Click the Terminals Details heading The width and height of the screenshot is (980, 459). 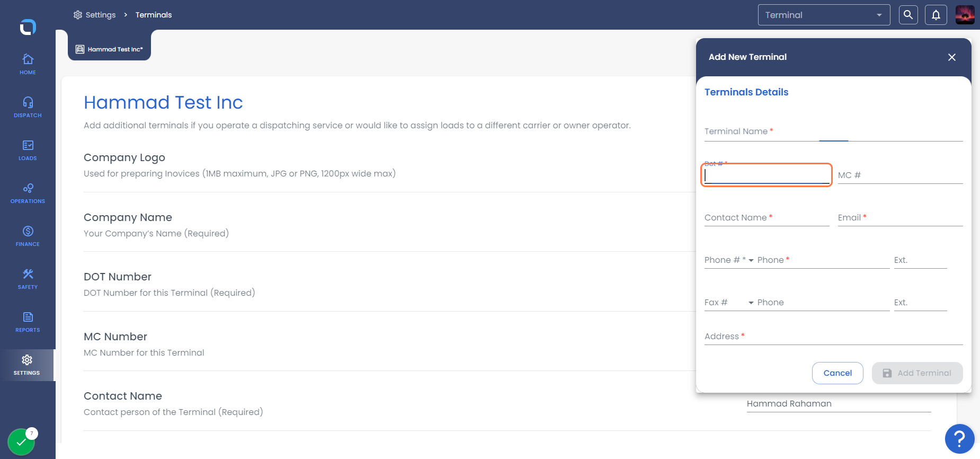(x=746, y=92)
